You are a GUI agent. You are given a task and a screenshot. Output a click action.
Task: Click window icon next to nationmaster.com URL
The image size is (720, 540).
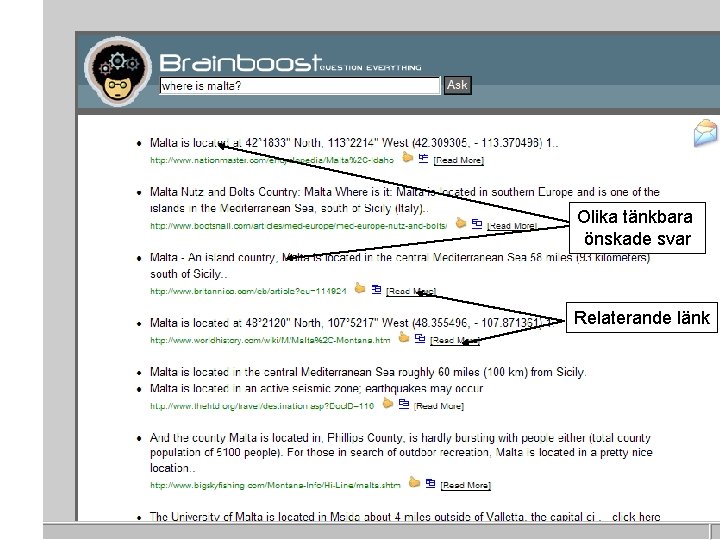(x=423, y=158)
